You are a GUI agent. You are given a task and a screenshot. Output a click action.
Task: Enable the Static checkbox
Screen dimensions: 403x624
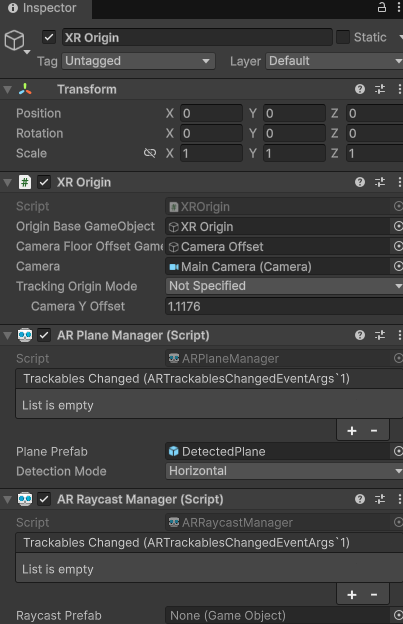pyautogui.click(x=343, y=37)
